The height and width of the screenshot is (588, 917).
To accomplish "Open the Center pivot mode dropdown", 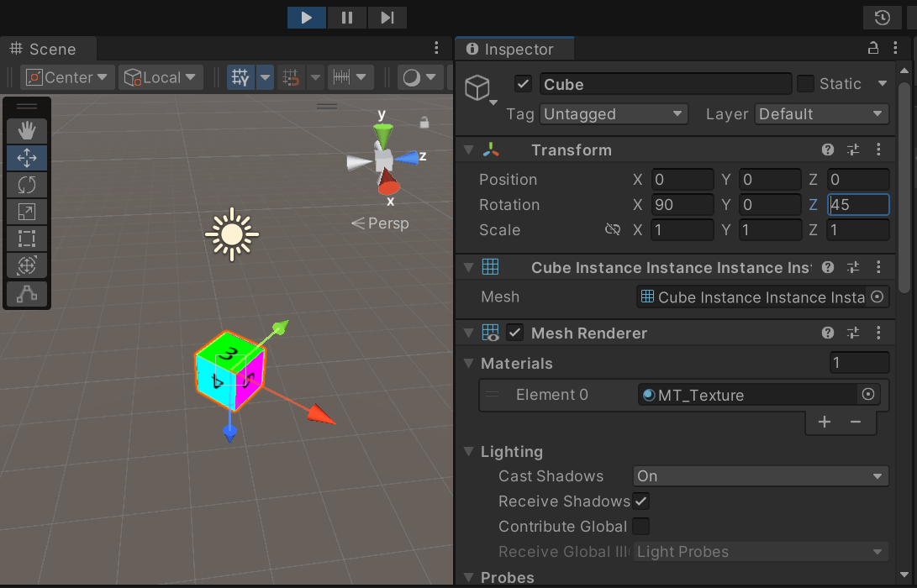I will point(67,77).
